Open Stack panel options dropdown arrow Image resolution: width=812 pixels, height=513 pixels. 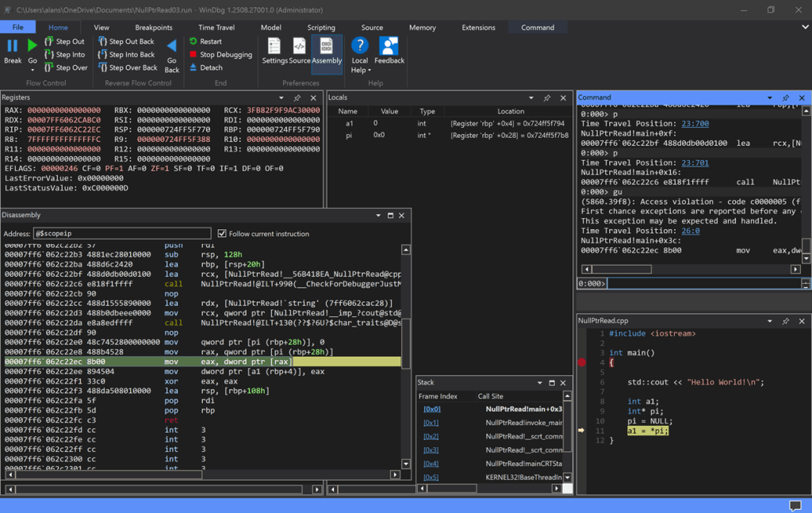click(540, 383)
